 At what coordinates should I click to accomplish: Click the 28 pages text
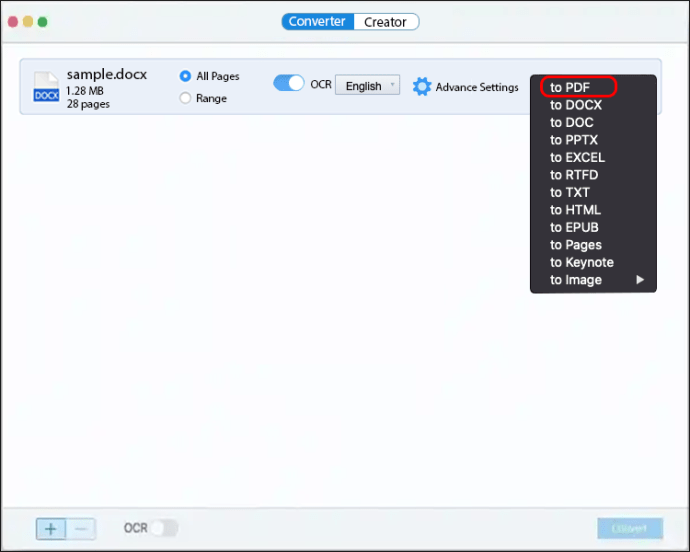[88, 104]
